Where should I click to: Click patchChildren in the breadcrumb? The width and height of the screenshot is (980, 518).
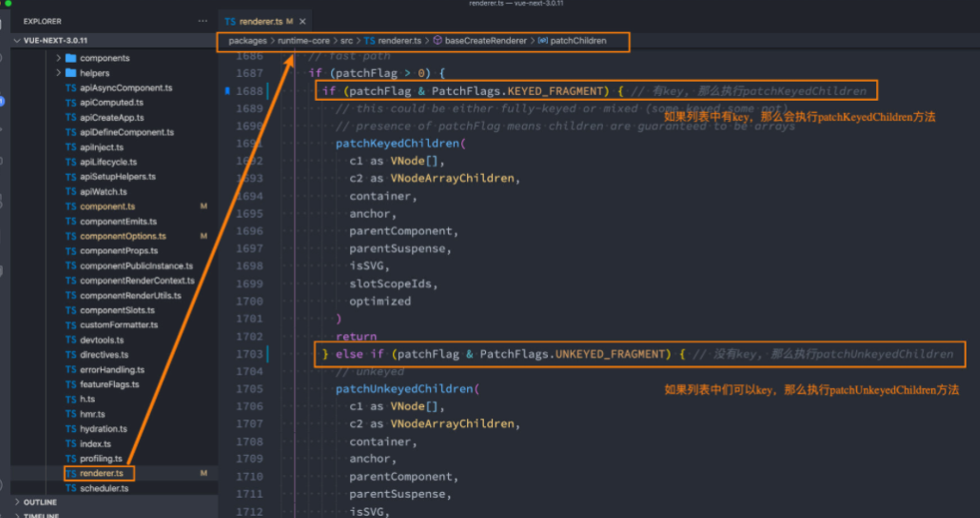click(x=578, y=41)
